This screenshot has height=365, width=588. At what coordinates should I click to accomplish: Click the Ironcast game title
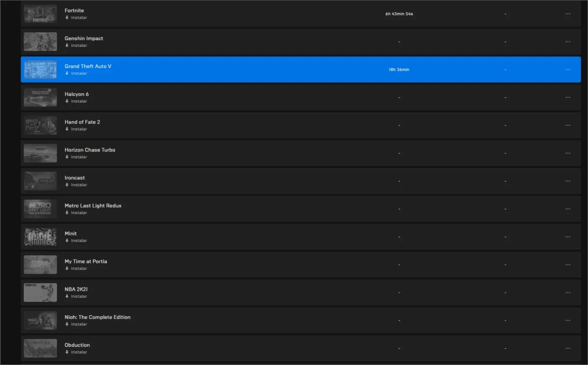[75, 178]
